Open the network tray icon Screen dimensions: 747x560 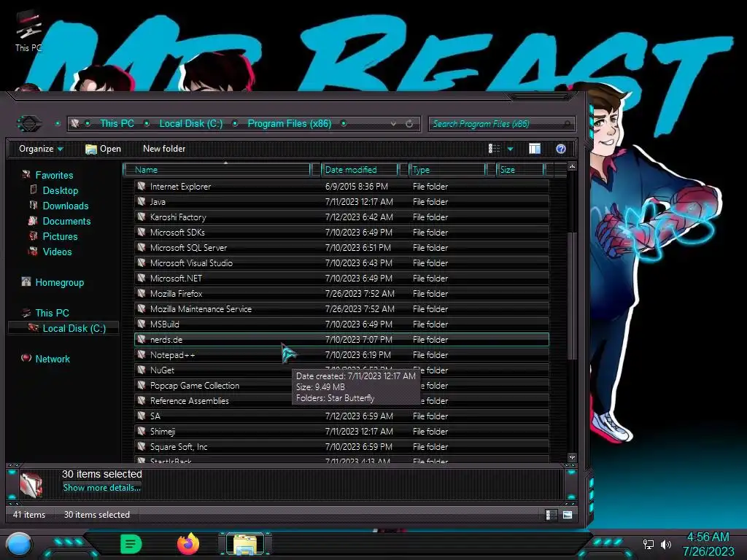(x=648, y=544)
